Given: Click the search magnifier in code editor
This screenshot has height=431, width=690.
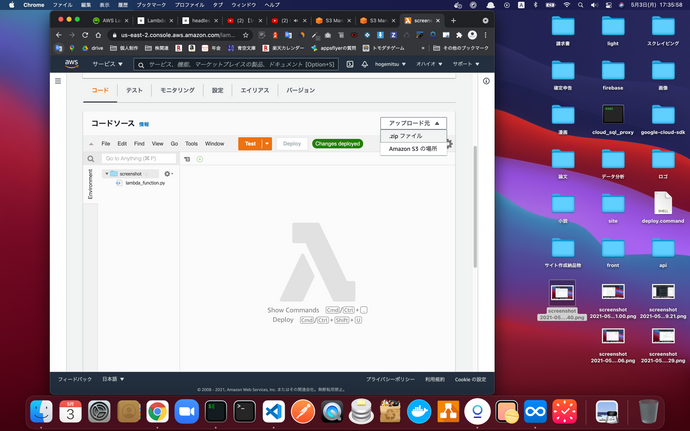Looking at the screenshot, I should (90, 159).
